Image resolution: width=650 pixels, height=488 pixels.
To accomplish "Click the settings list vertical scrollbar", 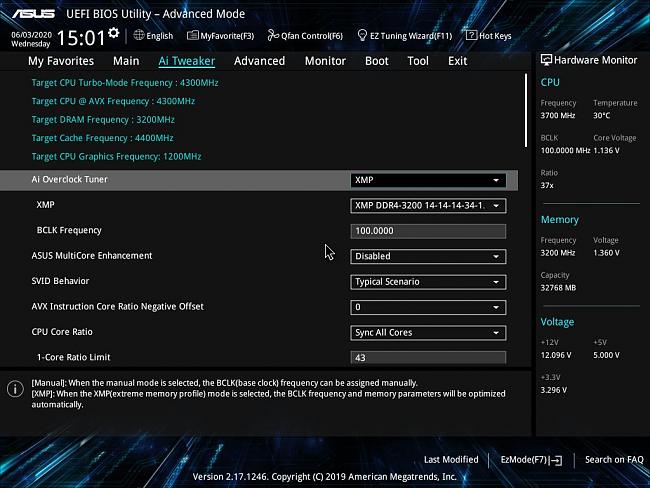I will pyautogui.click(x=526, y=110).
